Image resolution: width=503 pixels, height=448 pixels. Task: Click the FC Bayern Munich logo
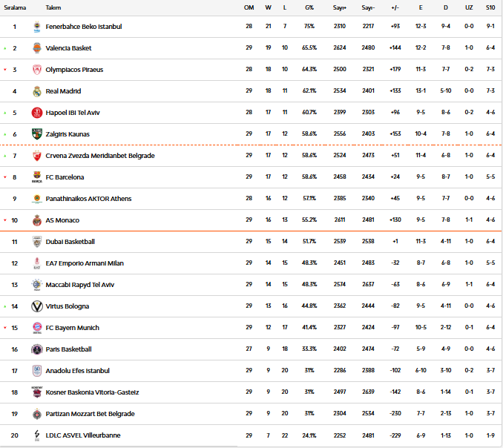tap(37, 328)
